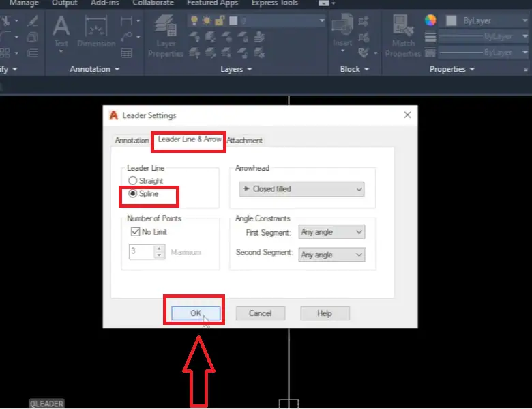Open the linetype ByLayer dropdown
The image size is (532, 409).
(x=484, y=53)
